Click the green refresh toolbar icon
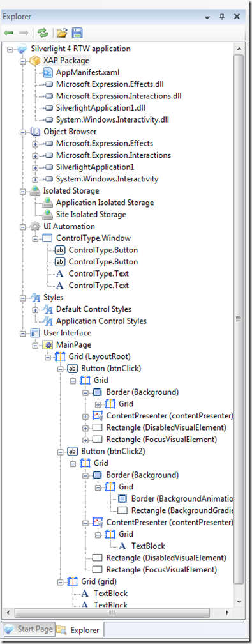Screen dimensions: 252x644 [42, 33]
